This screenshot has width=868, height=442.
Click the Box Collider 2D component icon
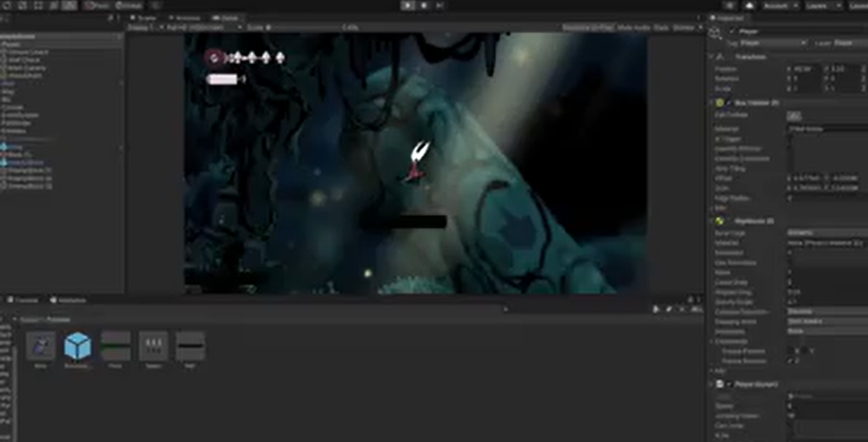pos(720,103)
